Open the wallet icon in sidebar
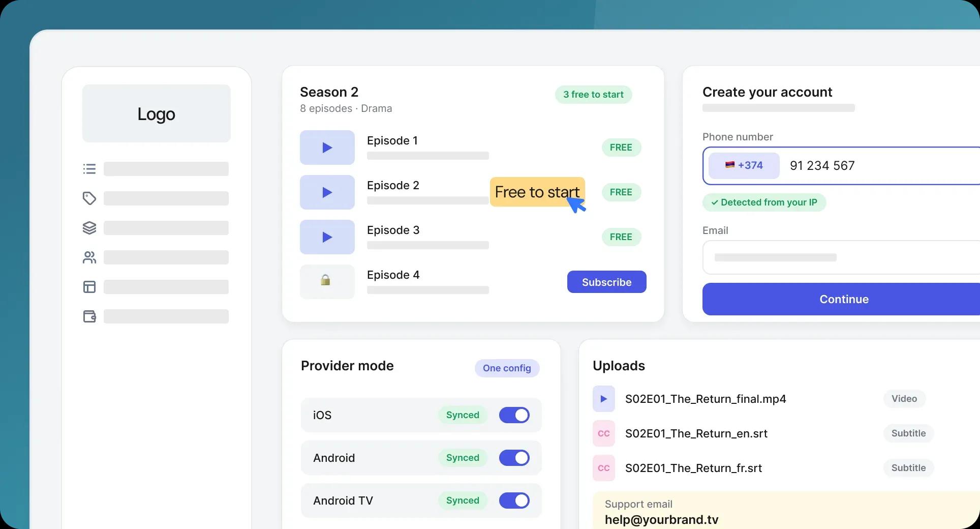Screen dimensions: 980x529 (89, 316)
